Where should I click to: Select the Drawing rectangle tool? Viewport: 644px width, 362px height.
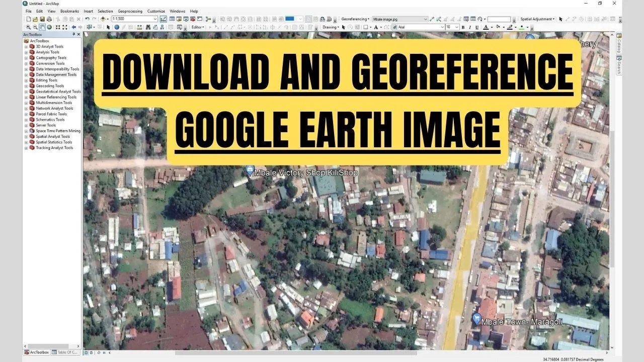[365, 27]
